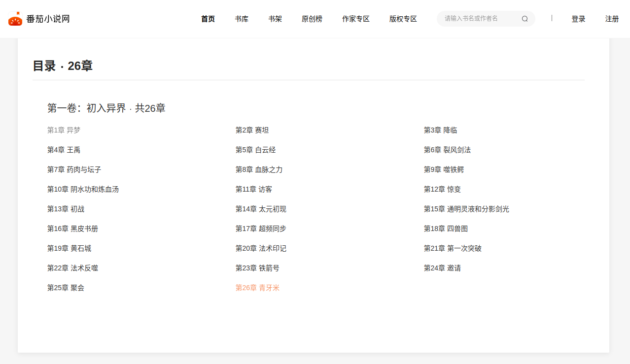Visit the 作家专区 section
The image size is (630, 364).
pyautogui.click(x=356, y=19)
